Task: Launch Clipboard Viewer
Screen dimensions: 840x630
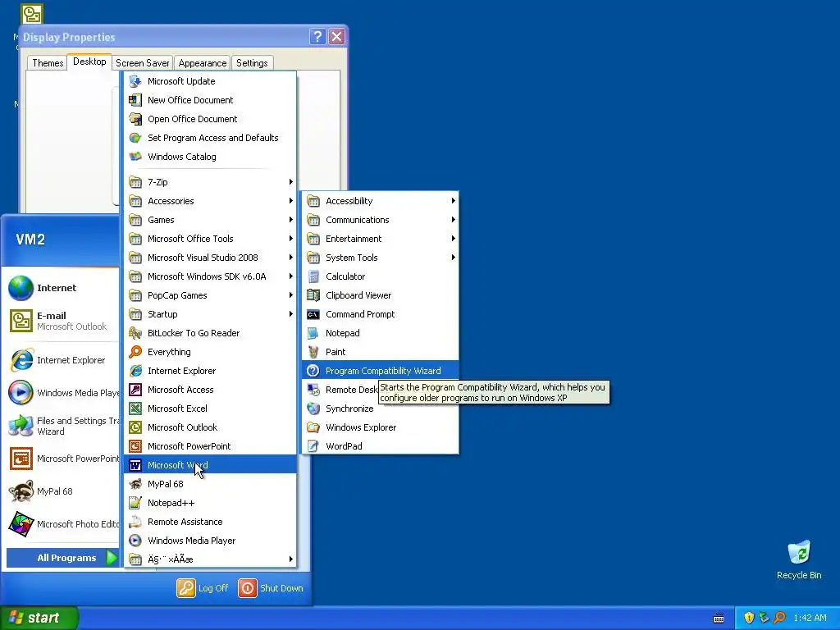Action: [381, 295]
